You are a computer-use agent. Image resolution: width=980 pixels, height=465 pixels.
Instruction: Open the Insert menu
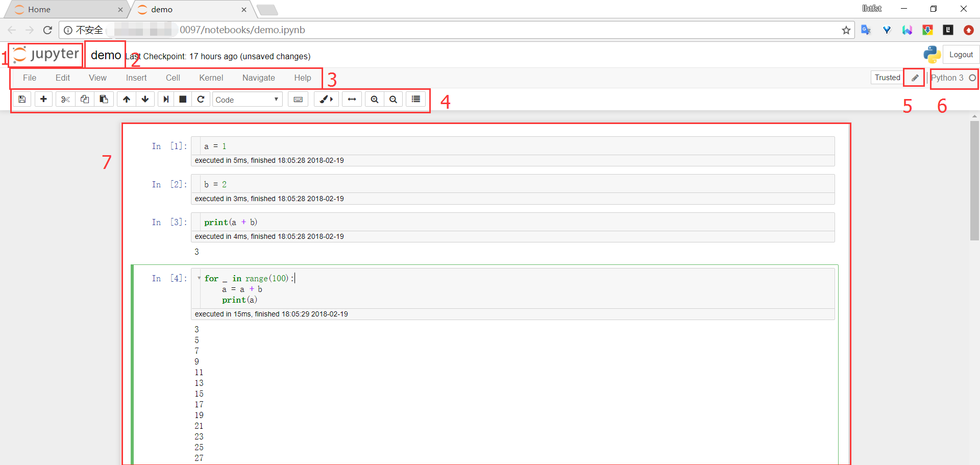[x=136, y=78]
